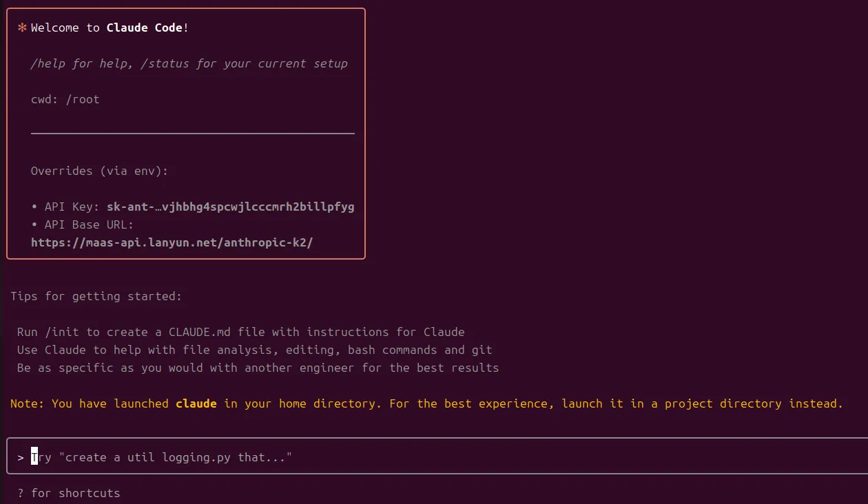Image resolution: width=868 pixels, height=504 pixels.
Task: Click the "? for shortcuts" hint
Action: 69,493
